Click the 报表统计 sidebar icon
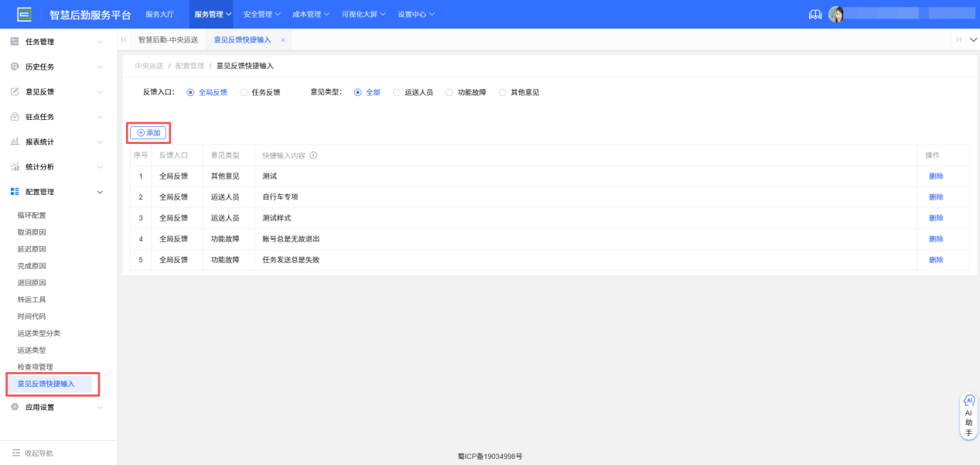The image size is (980, 465). (x=13, y=141)
